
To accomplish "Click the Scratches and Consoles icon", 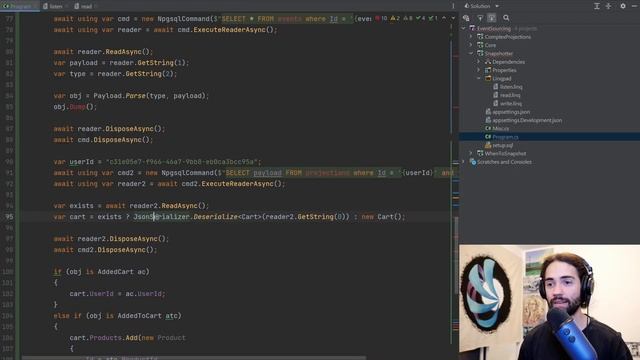I will pyautogui.click(x=473, y=162).
